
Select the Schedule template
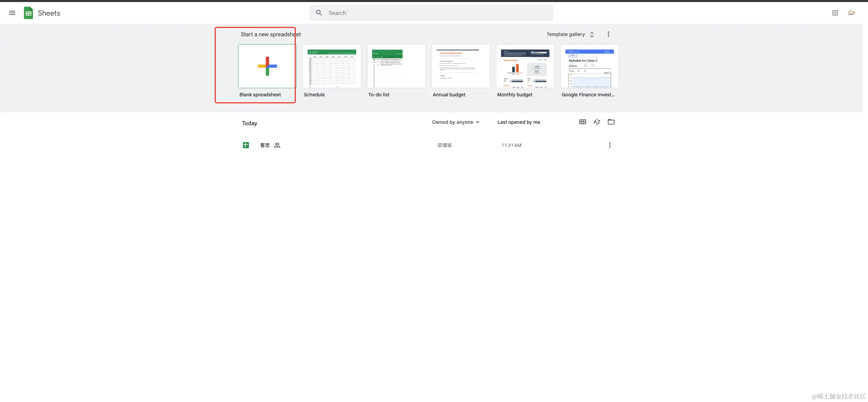tap(331, 66)
